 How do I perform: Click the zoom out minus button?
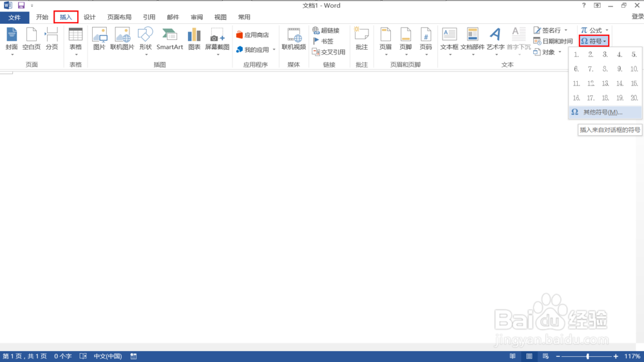(x=558, y=356)
